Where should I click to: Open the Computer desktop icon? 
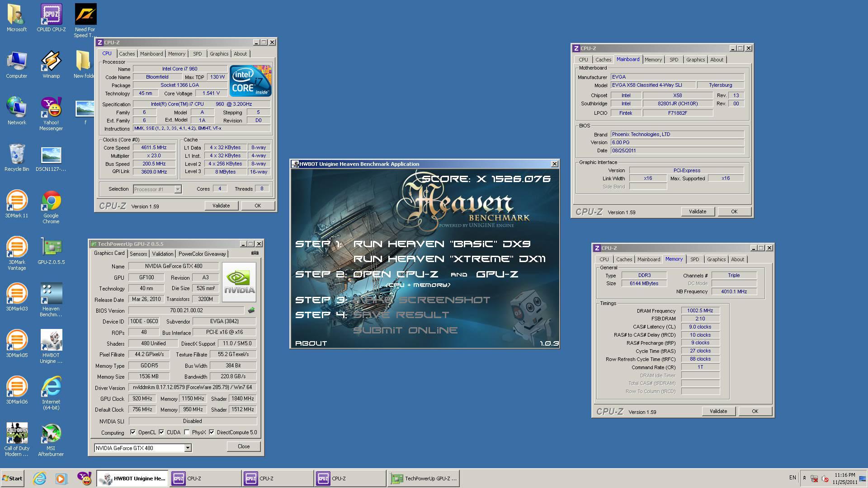17,65
